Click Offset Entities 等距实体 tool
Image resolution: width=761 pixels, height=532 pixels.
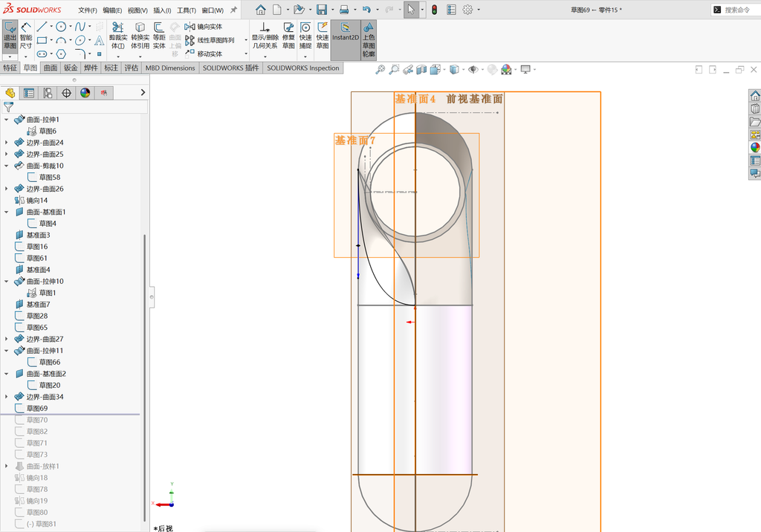pyautogui.click(x=159, y=36)
